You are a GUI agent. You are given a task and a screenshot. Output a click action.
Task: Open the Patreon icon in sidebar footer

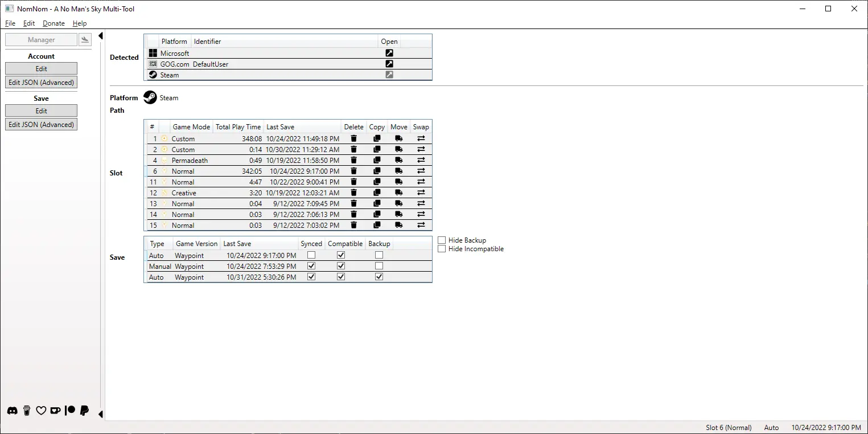point(70,411)
